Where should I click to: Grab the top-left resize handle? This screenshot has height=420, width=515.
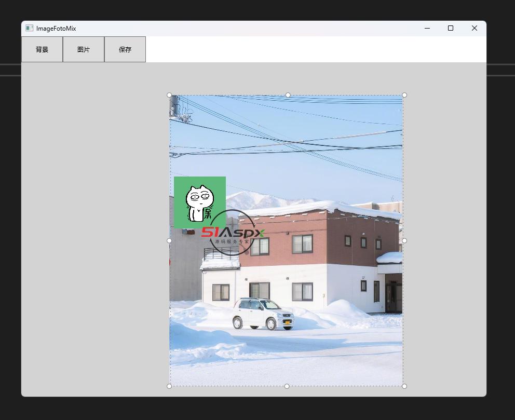169,95
